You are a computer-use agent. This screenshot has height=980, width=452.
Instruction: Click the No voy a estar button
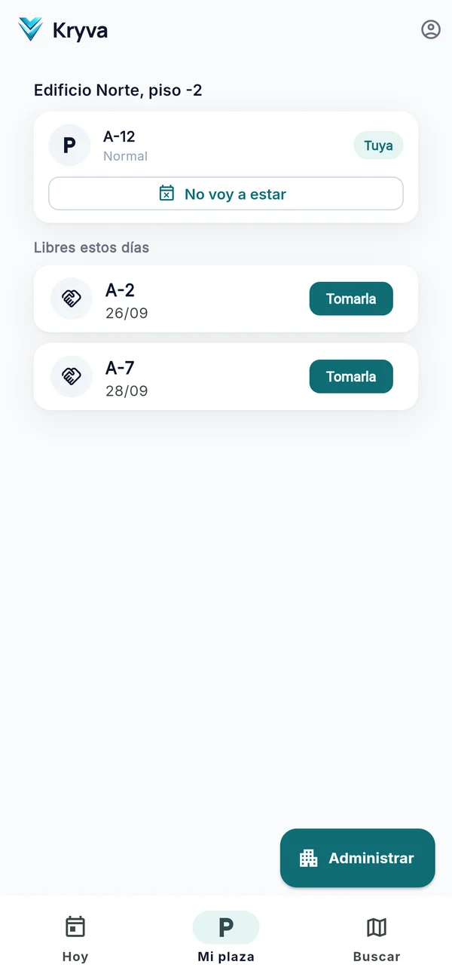tap(226, 194)
